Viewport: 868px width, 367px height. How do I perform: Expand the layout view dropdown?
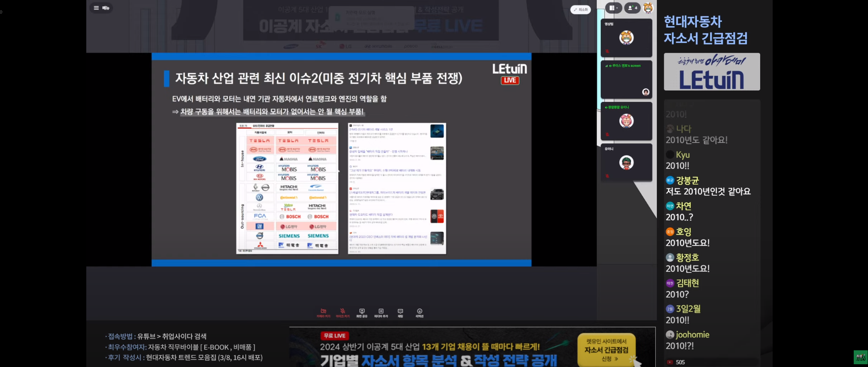tap(613, 8)
